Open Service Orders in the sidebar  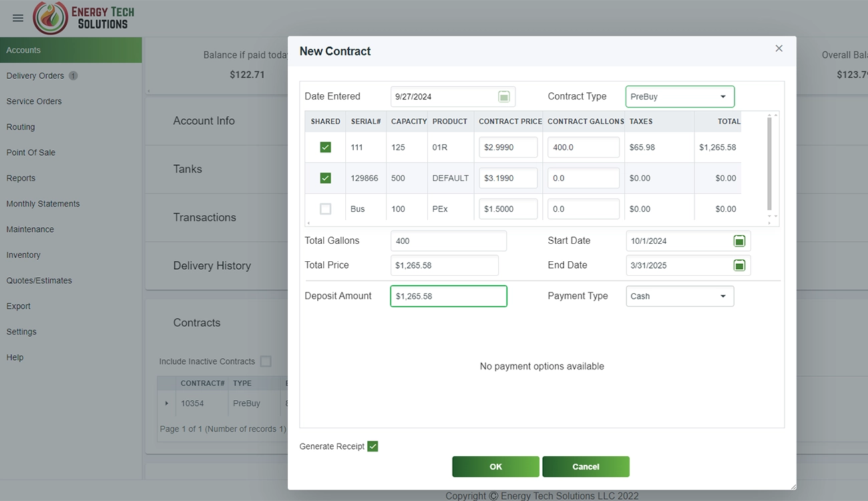tap(34, 102)
